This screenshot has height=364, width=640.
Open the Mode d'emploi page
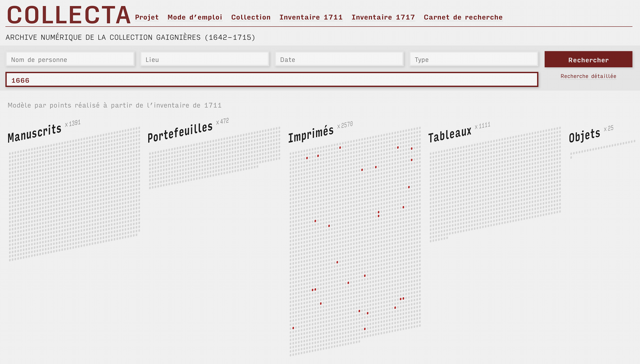pos(195,17)
